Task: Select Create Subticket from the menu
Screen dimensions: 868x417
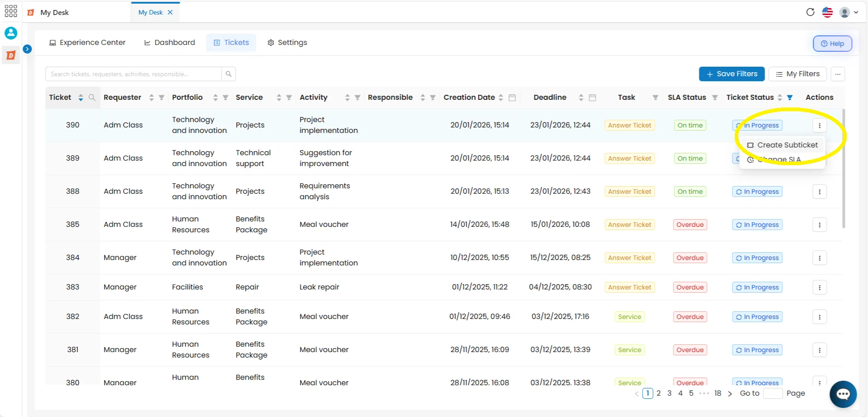Action: tap(782, 145)
